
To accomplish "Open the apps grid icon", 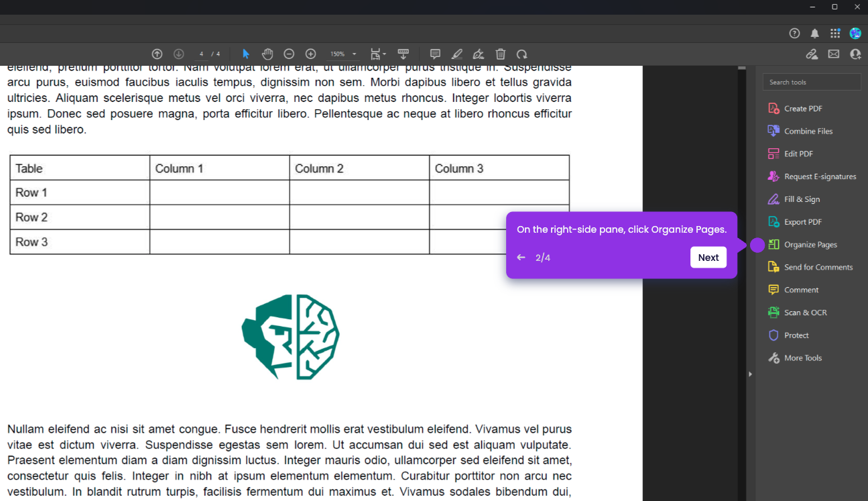I will [x=835, y=34].
